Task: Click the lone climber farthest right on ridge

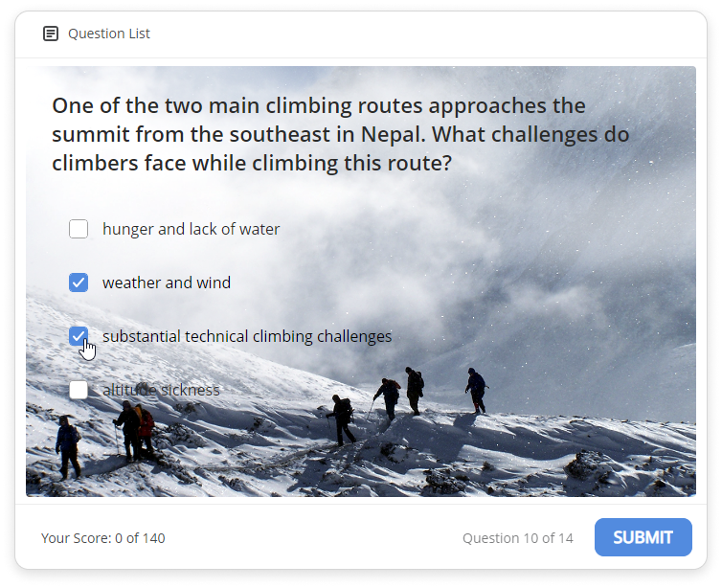Action: click(476, 391)
